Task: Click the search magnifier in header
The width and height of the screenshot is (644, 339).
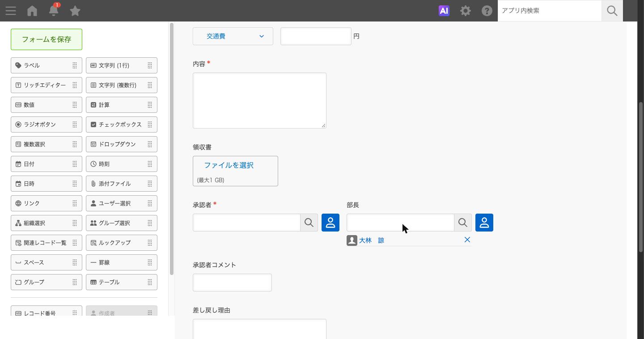Action: (x=612, y=11)
